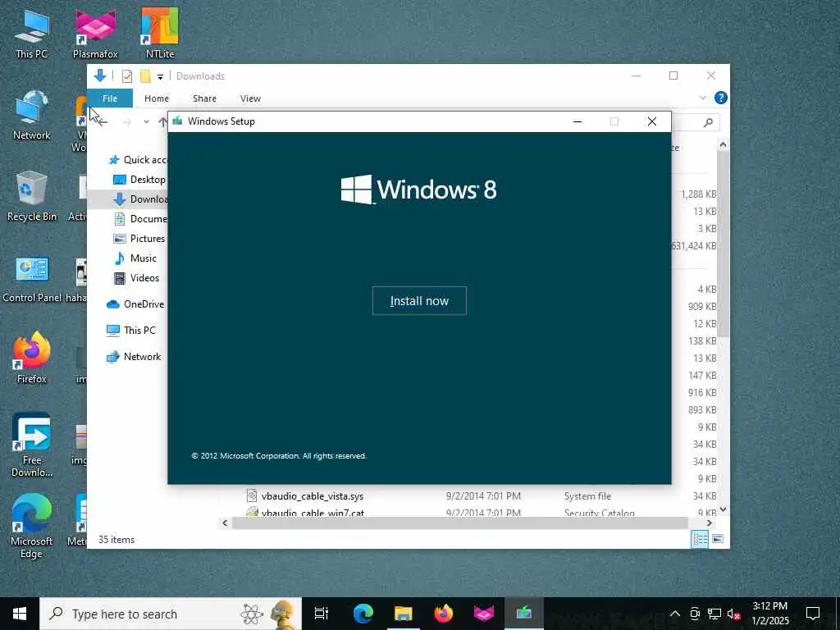Open the NTLite desktop shortcut
Screen dimensions: 840x630
click(160, 34)
